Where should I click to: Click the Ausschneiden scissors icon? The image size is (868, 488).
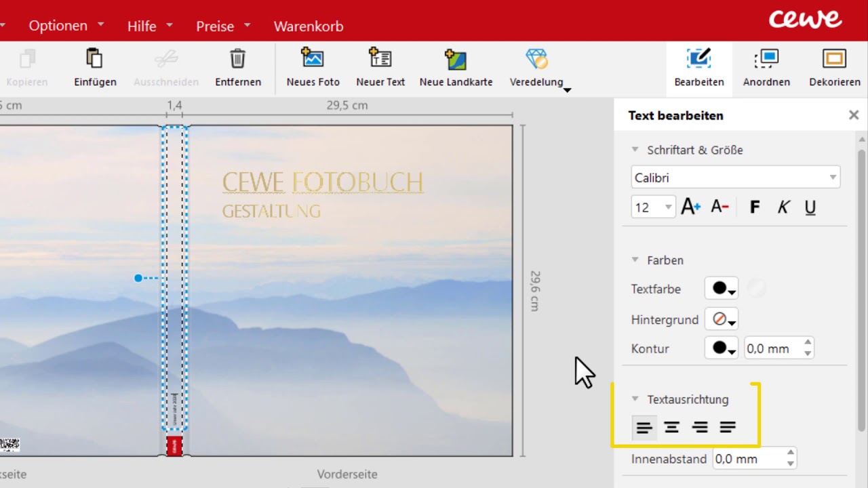[x=166, y=58]
